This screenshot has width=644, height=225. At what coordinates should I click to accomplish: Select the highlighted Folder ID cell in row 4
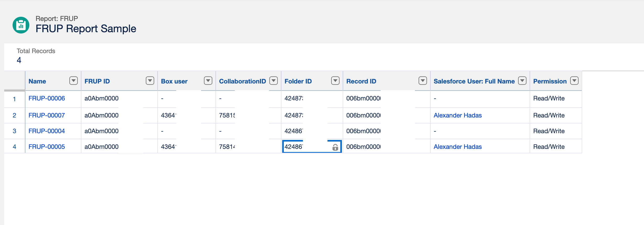click(312, 147)
